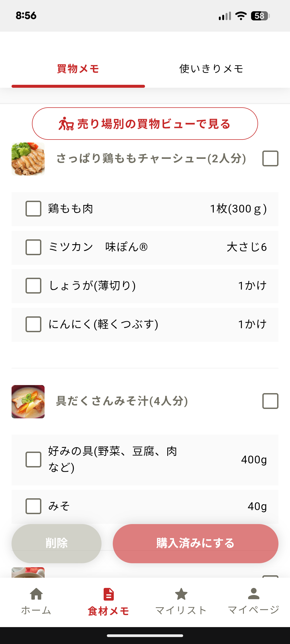Screen dimensions: 290x644
Task: Open 売り場別の買物ビューで見る view
Action: click(x=145, y=124)
